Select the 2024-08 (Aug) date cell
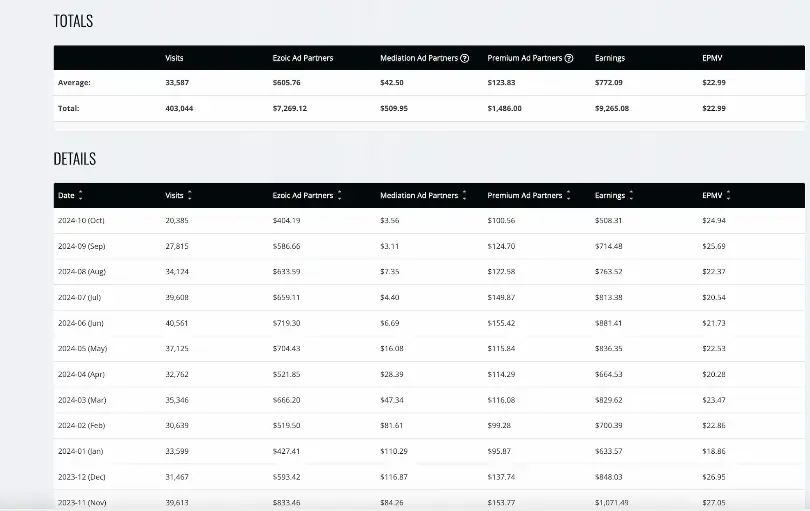The height and width of the screenshot is (511, 810). tap(82, 272)
